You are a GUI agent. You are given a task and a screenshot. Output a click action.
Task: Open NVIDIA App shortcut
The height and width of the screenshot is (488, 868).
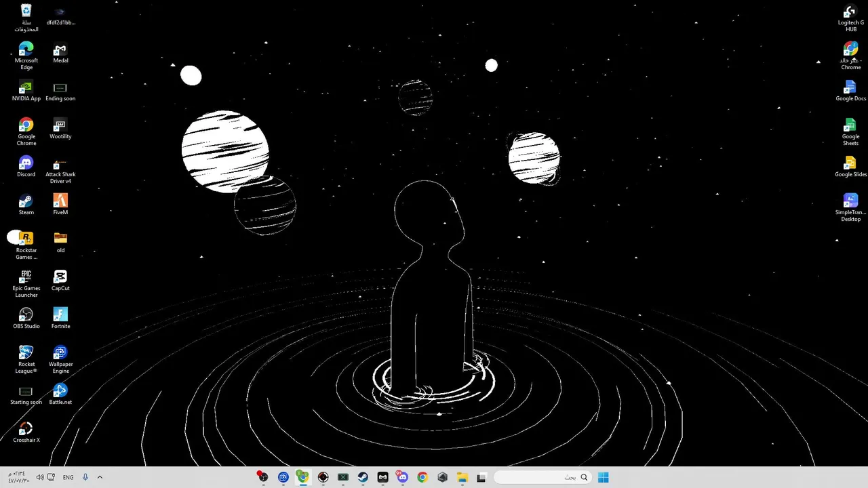pos(26,91)
